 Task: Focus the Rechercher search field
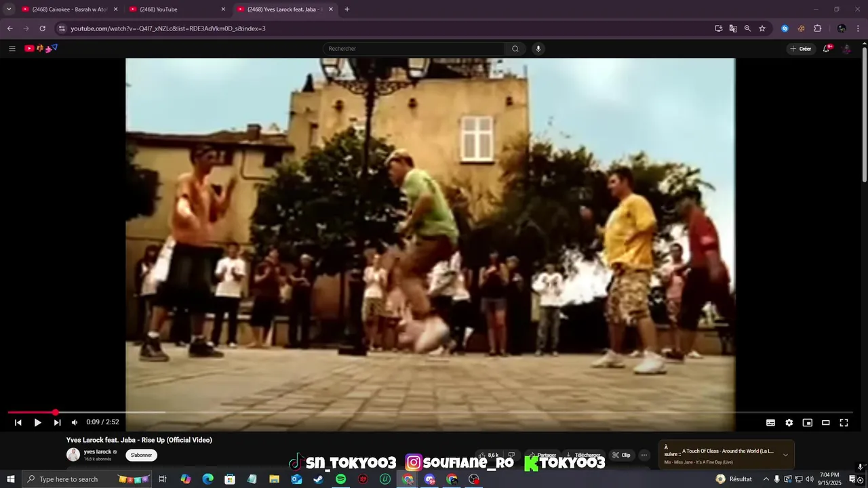coord(414,49)
